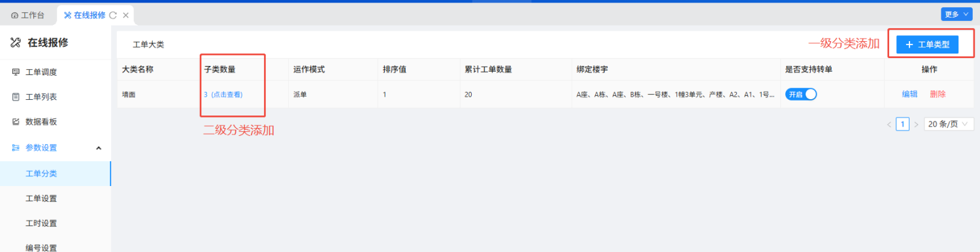Click the 在线报修 wrench logo icon
This screenshot has width=980, height=252.
click(x=16, y=43)
